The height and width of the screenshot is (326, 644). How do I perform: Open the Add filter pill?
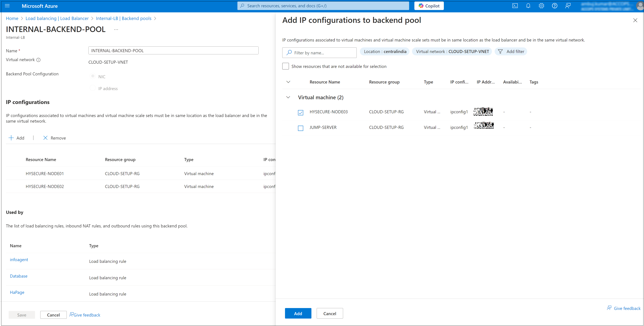511,51
